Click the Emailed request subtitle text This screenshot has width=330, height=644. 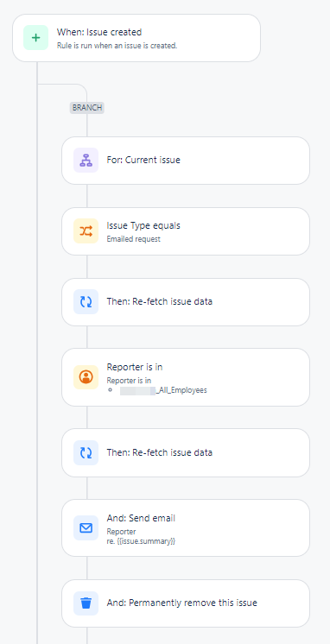click(x=133, y=239)
